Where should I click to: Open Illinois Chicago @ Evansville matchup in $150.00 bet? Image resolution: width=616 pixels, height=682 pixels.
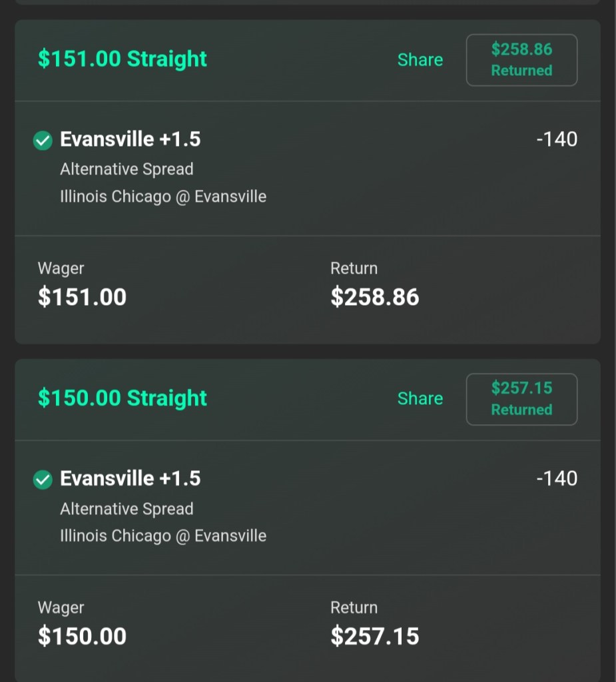(163, 535)
